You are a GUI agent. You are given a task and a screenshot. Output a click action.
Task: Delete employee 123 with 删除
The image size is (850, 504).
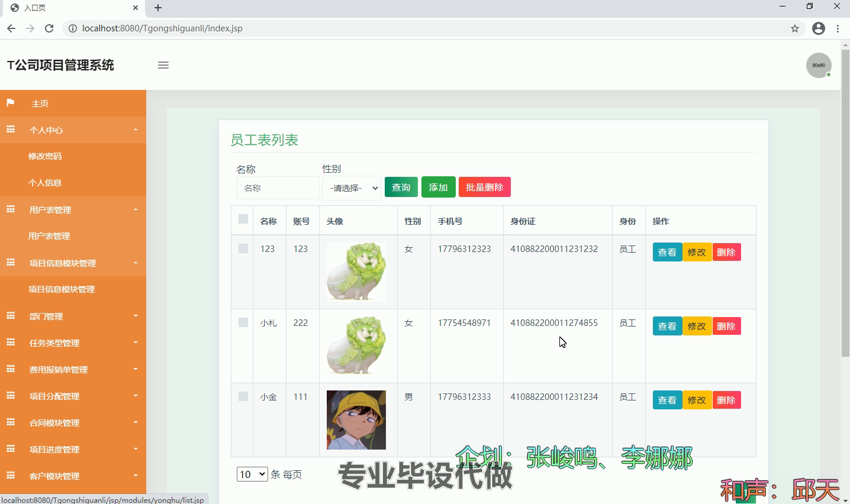(726, 252)
